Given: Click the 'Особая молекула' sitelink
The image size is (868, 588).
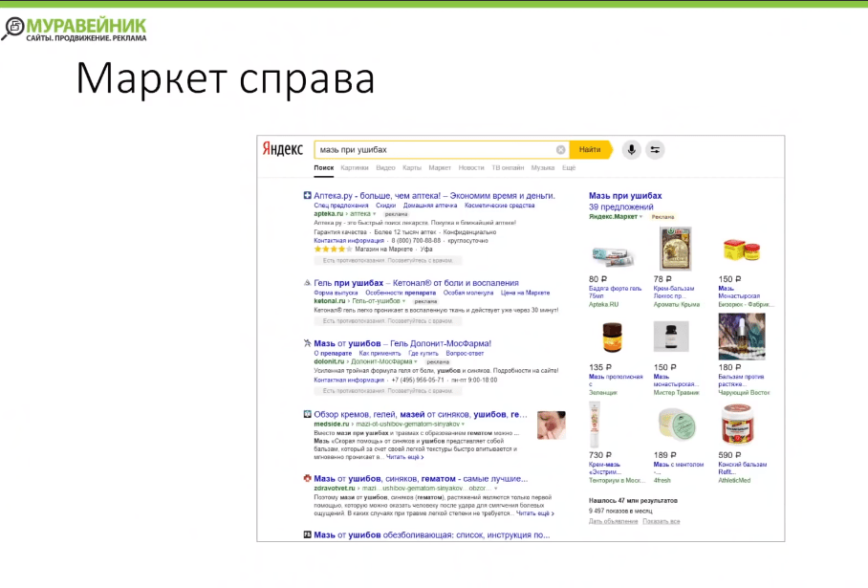Looking at the screenshot, I should 468,293.
